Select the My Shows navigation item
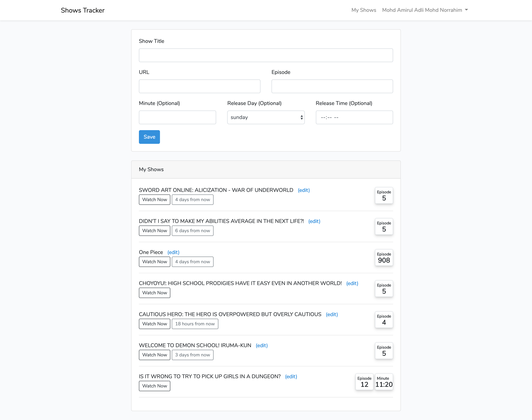The width and height of the screenshot is (532, 420). 364,10
